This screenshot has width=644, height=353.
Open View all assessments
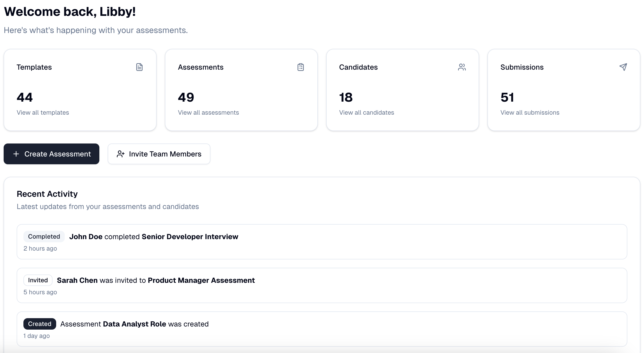208,113
